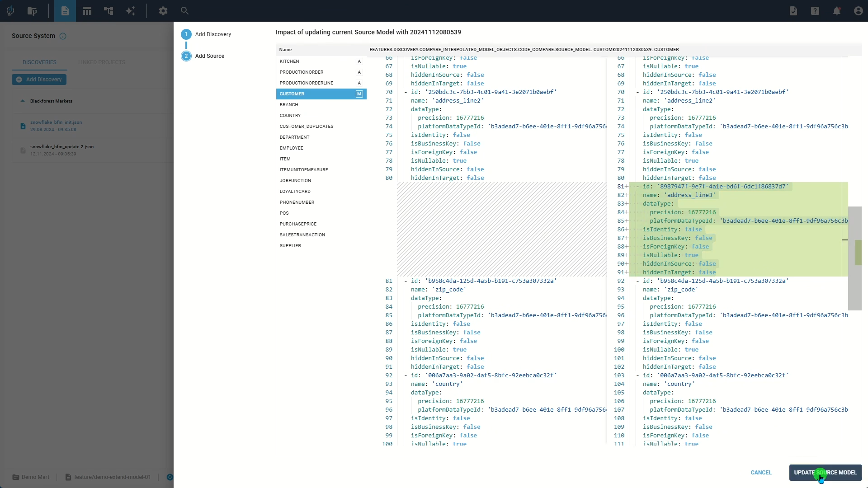Click the CANCEL button
868x488 pixels.
pos(761,473)
